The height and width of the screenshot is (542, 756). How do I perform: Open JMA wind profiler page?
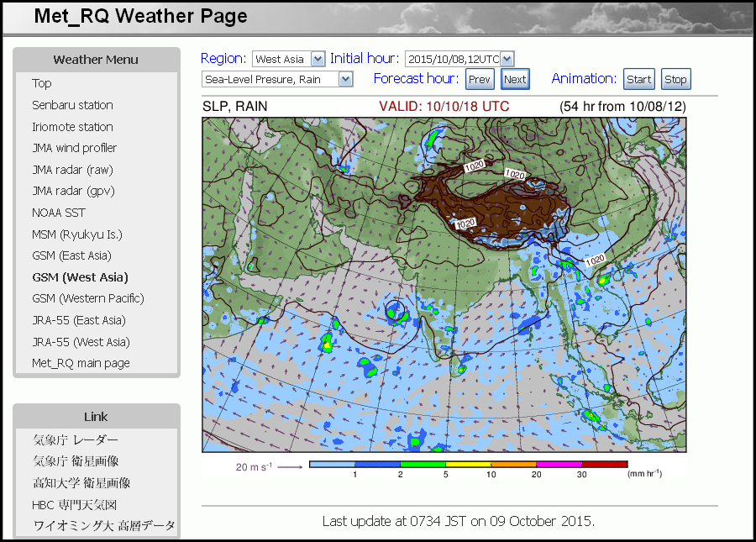(x=74, y=148)
